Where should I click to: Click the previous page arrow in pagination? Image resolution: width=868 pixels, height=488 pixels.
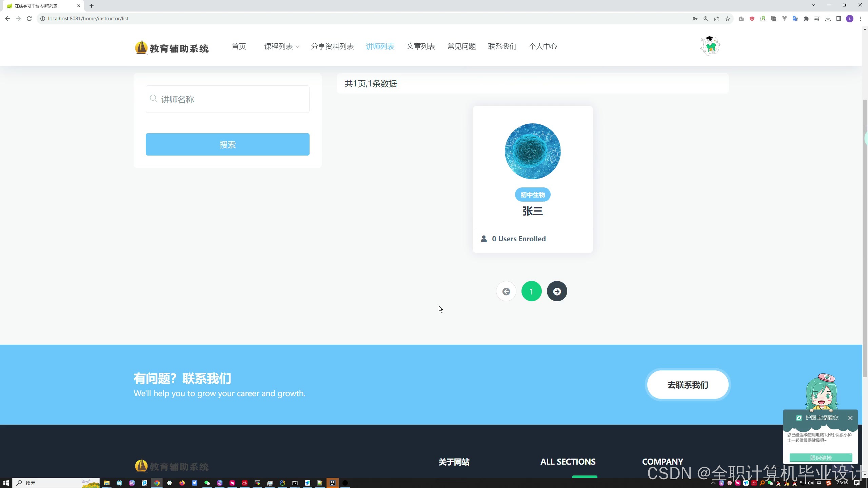[506, 291]
